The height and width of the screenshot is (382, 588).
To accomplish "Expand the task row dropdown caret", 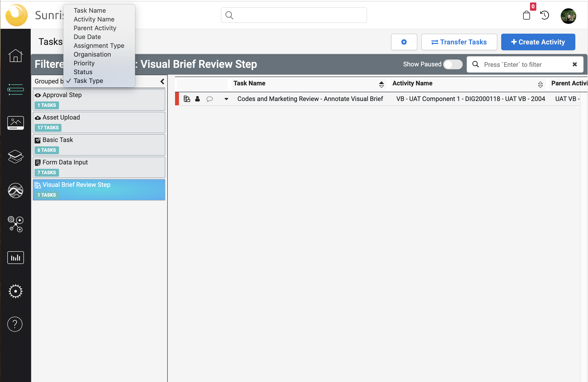I will click(x=226, y=99).
